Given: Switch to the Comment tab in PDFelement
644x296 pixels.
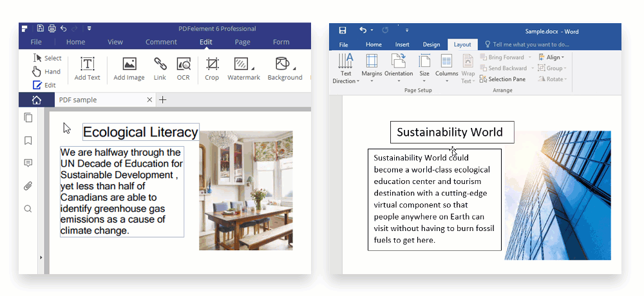Looking at the screenshot, I should [161, 42].
